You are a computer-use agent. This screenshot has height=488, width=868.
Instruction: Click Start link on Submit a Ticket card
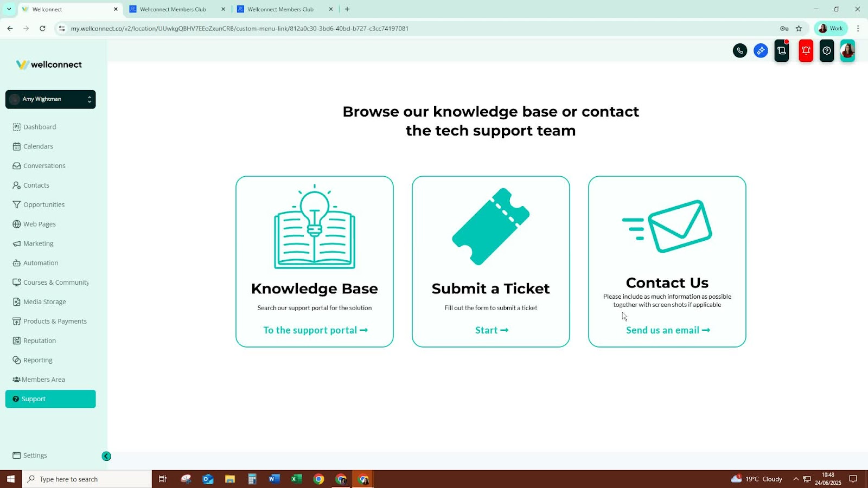click(492, 330)
